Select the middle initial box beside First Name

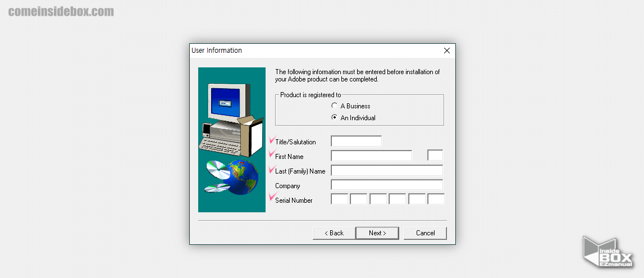click(x=435, y=155)
